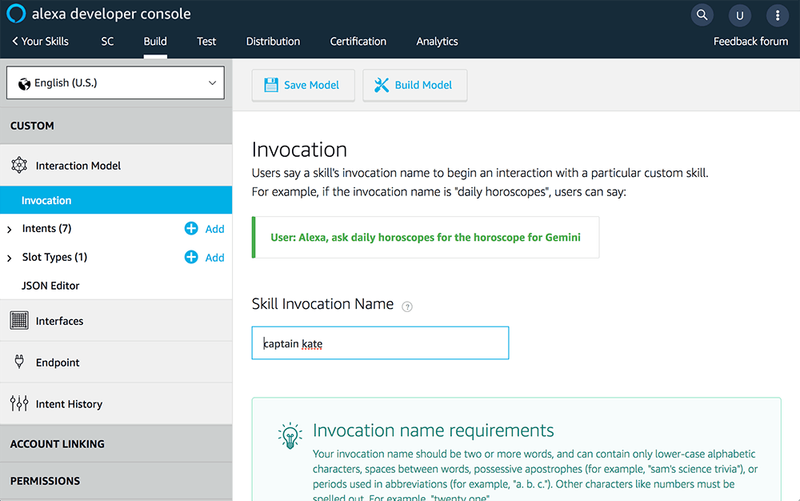Screen dimensions: 800x501
Task: Click the Skill Invocation Name text field
Action: click(380, 343)
